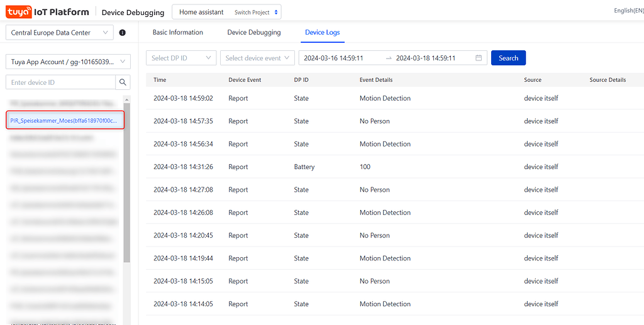The width and height of the screenshot is (644, 325).
Task: Click Motion Detection in the 14:59:02 row
Action: coord(385,98)
